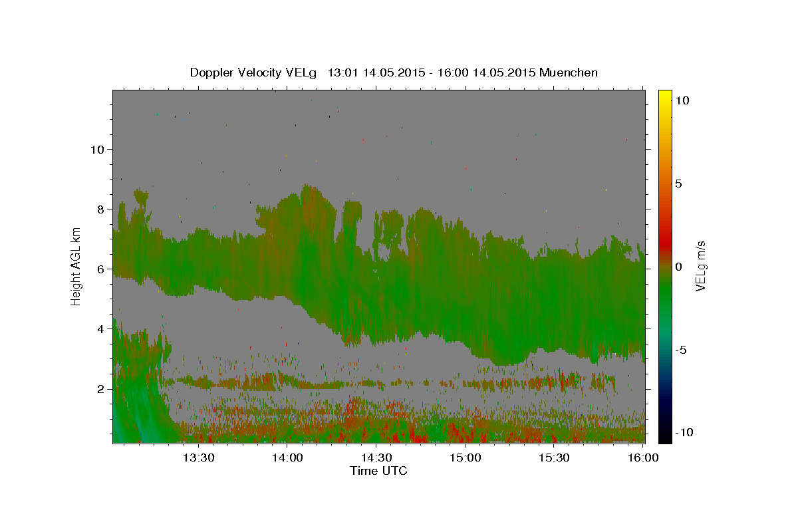Click the colorbar label '5'
The height and width of the screenshot is (532, 798).
tap(678, 184)
